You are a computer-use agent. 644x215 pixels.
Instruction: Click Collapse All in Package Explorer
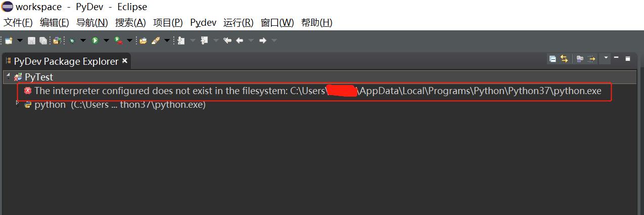[553, 59]
